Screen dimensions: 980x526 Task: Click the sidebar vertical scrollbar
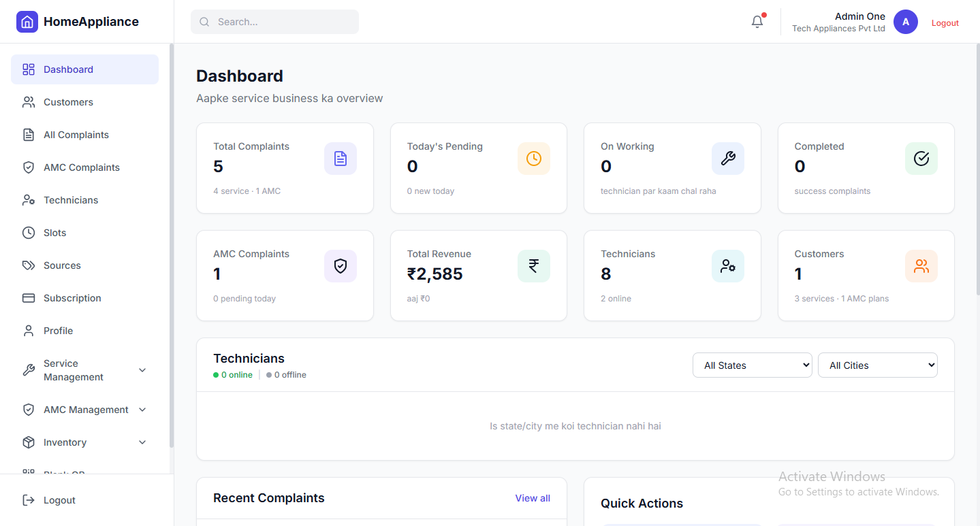point(172,245)
